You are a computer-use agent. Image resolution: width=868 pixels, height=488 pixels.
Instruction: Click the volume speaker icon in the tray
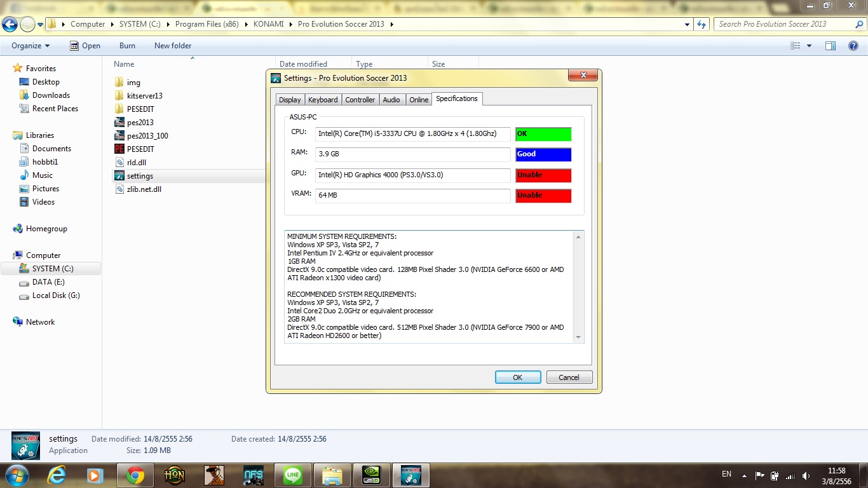(x=806, y=475)
